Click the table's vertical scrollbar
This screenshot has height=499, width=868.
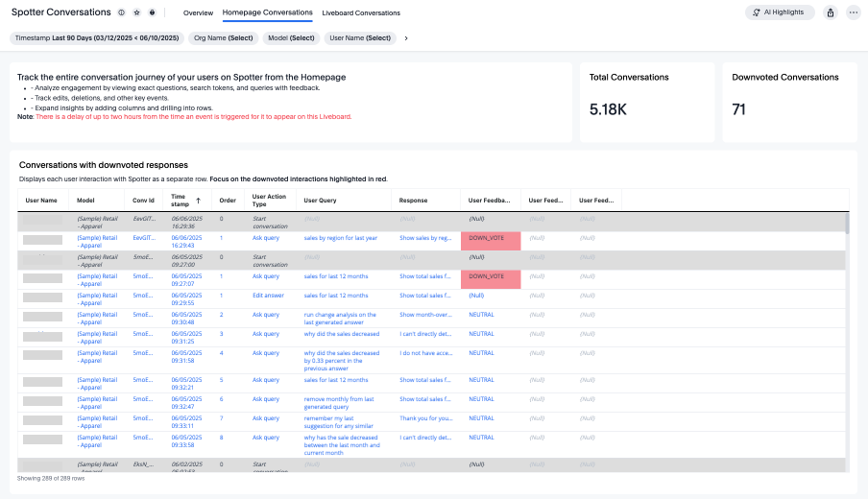tap(847, 223)
